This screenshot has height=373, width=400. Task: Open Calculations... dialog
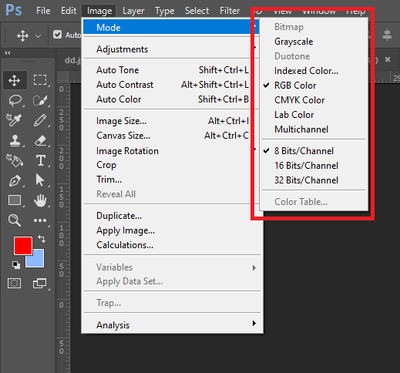(172, 245)
